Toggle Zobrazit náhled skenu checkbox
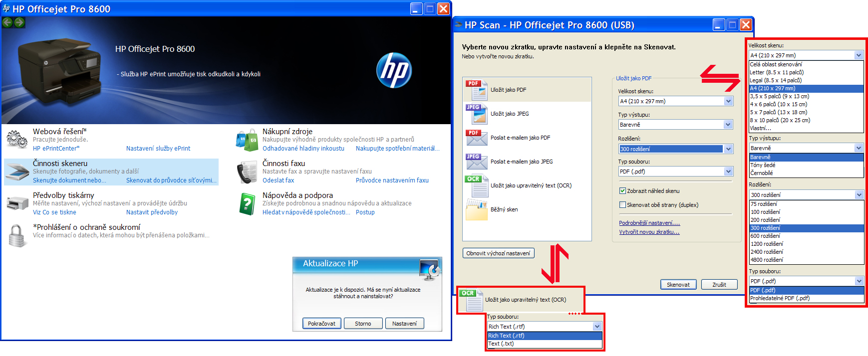This screenshot has width=868, height=356. coord(622,191)
